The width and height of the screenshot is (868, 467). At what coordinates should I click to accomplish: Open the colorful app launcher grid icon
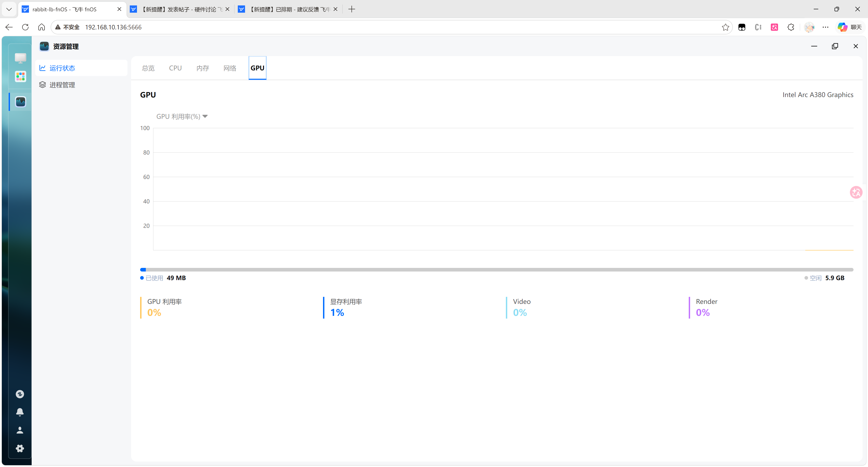20,76
